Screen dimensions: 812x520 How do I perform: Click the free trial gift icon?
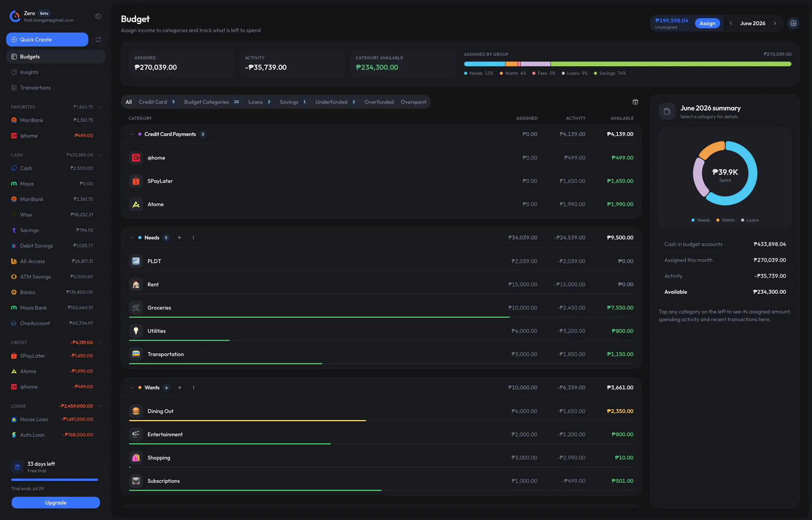17,467
